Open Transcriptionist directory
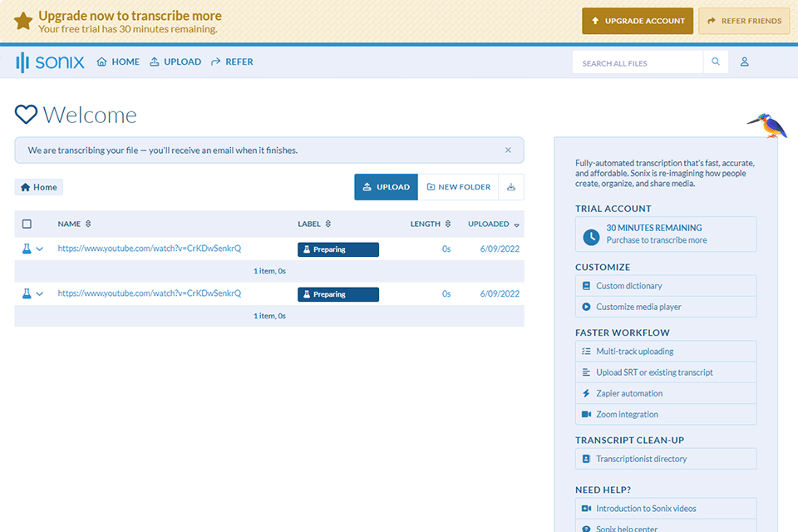The width and height of the screenshot is (798, 532). [x=666, y=459]
